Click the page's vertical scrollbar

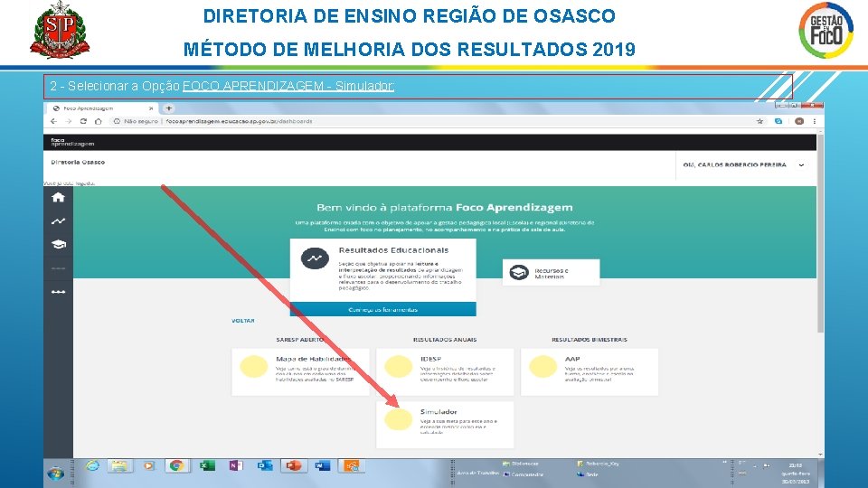tap(820, 232)
